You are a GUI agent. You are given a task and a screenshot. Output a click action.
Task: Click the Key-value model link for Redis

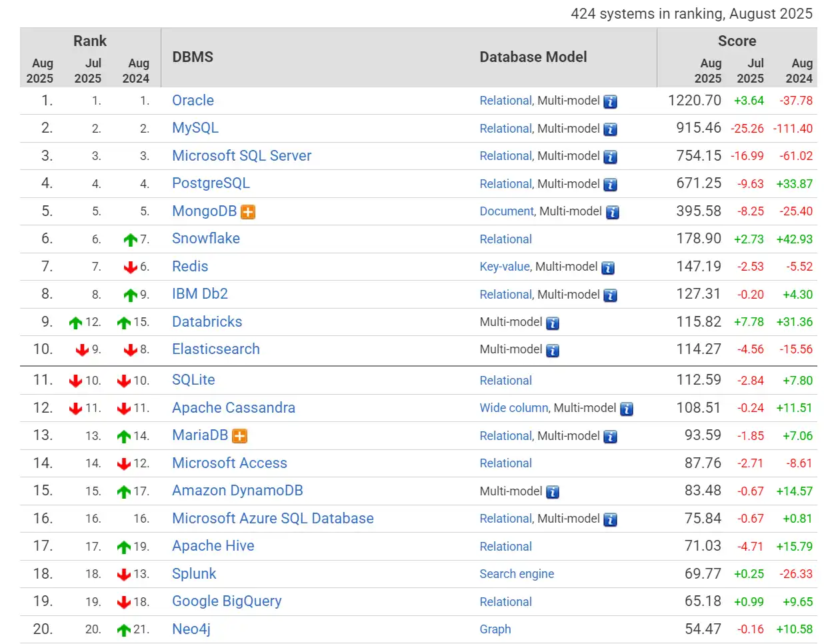pos(505,267)
